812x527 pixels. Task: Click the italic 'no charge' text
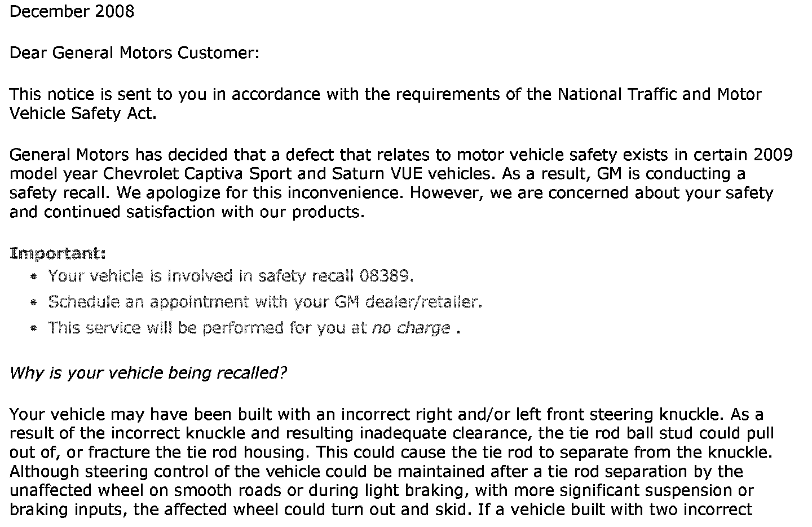click(x=411, y=328)
